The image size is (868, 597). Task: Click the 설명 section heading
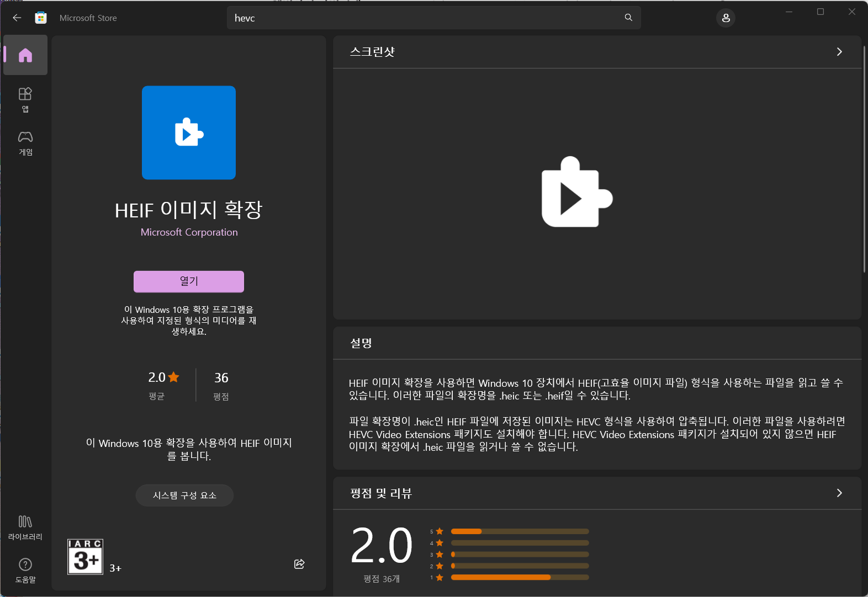click(361, 343)
